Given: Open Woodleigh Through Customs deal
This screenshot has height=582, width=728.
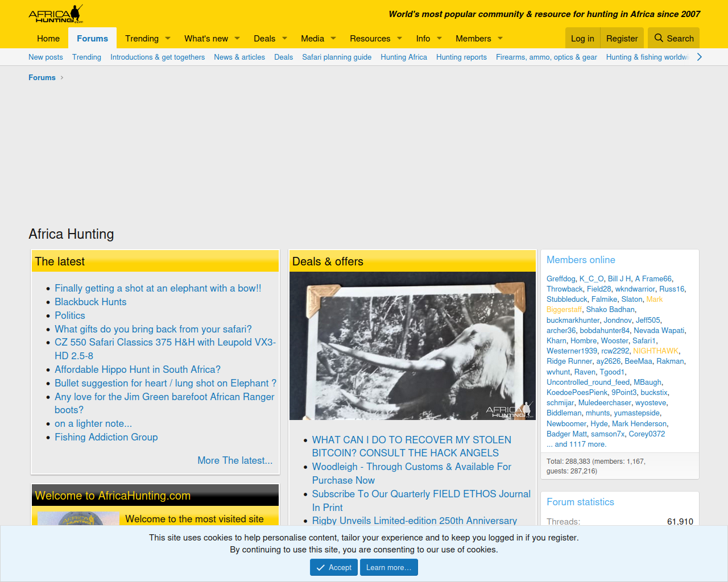Looking at the screenshot, I should pos(412,473).
